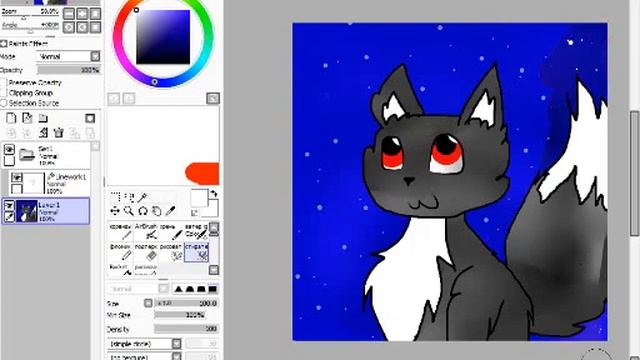This screenshot has width=640, height=360.
Task: Select the Eyedropper color picker tool
Action: point(171,211)
